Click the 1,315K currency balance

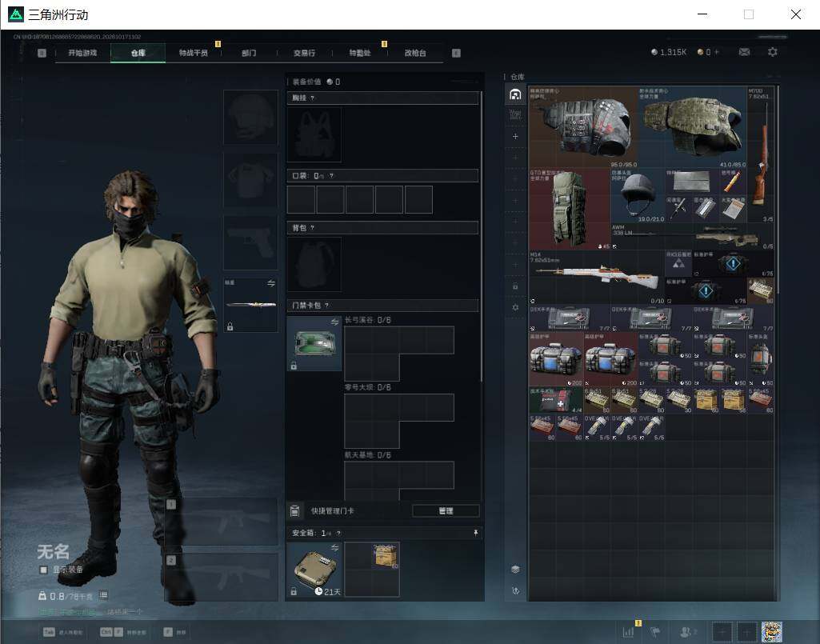pos(669,52)
